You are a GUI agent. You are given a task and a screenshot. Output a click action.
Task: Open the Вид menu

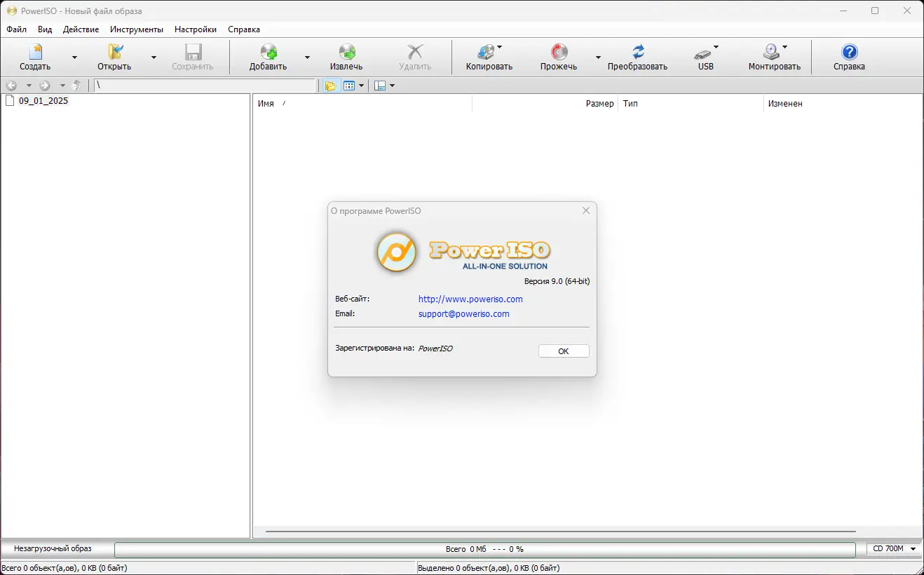click(x=45, y=29)
